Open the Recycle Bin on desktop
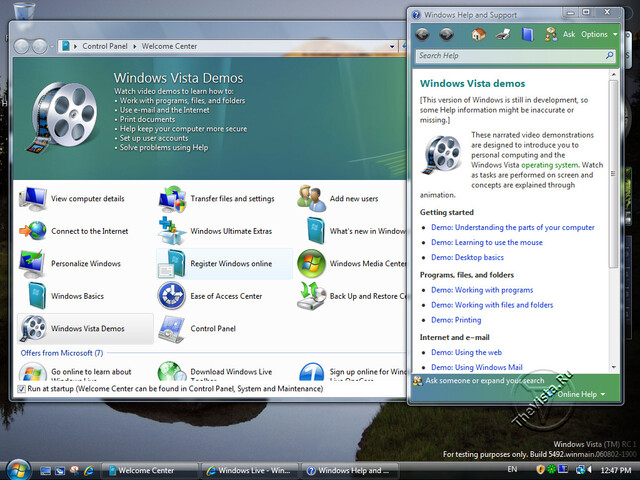The width and height of the screenshot is (640, 480). 24,11
